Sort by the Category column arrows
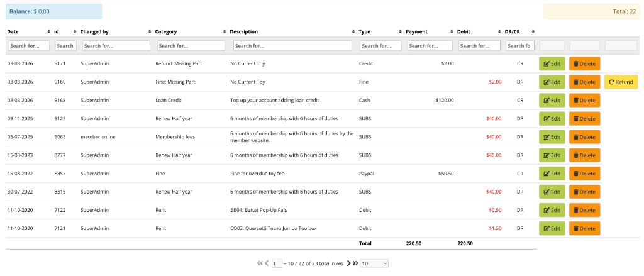Viewport: 644px width, 276px height. click(225, 31)
